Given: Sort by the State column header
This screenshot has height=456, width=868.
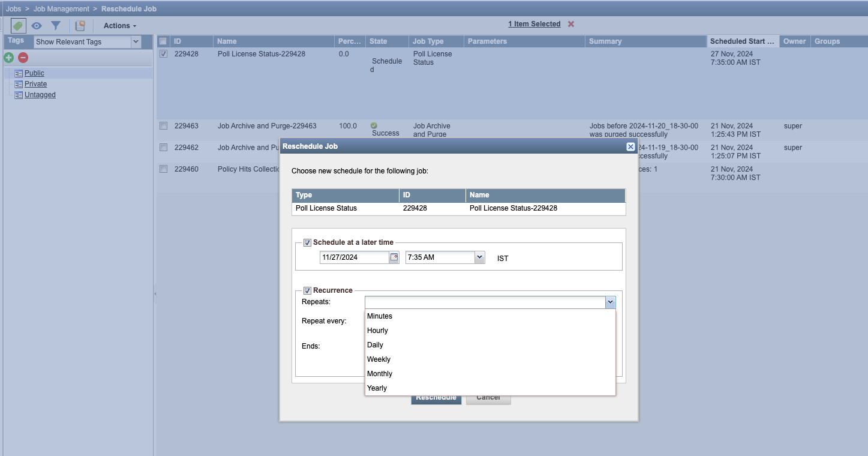Looking at the screenshot, I should point(387,41).
